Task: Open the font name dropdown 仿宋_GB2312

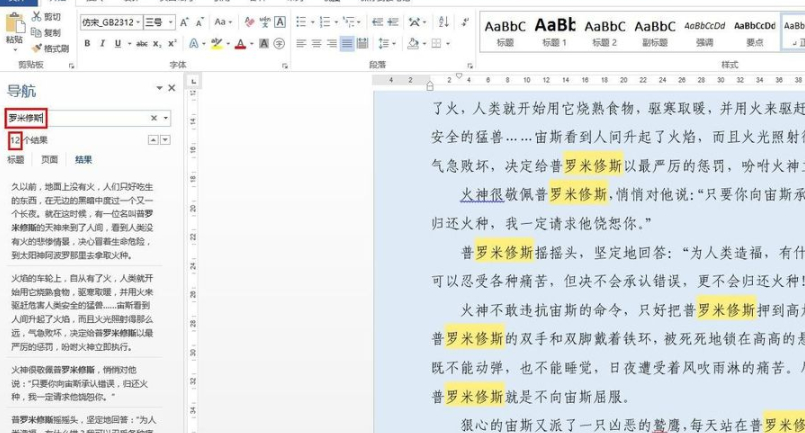Action: (138, 22)
